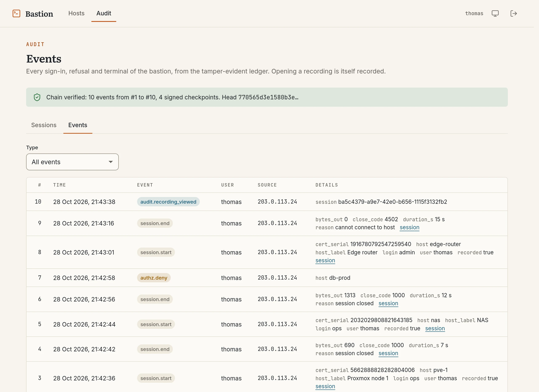Click the sign-out arrow icon
Screen dimensions: 539x392
click(514, 13)
